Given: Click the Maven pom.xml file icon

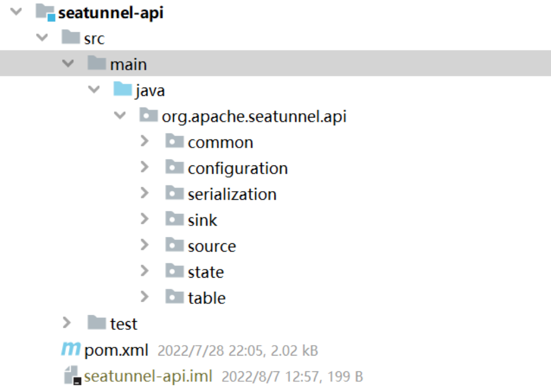Looking at the screenshot, I should click(71, 350).
